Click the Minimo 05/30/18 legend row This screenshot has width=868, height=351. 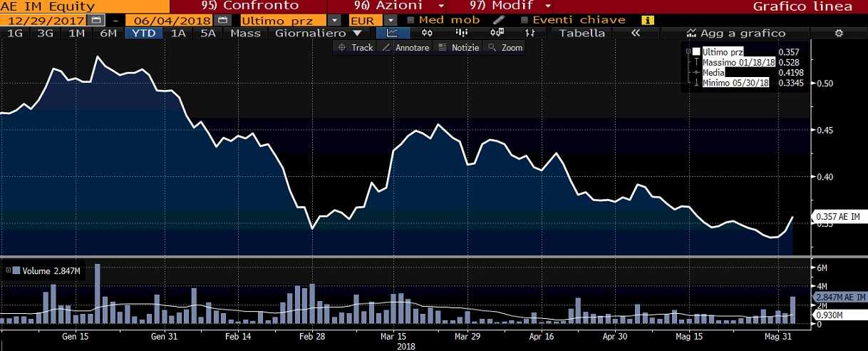point(736,83)
